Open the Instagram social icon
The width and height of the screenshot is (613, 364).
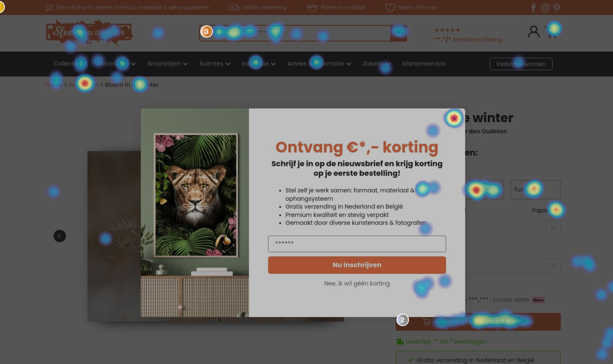(x=545, y=8)
